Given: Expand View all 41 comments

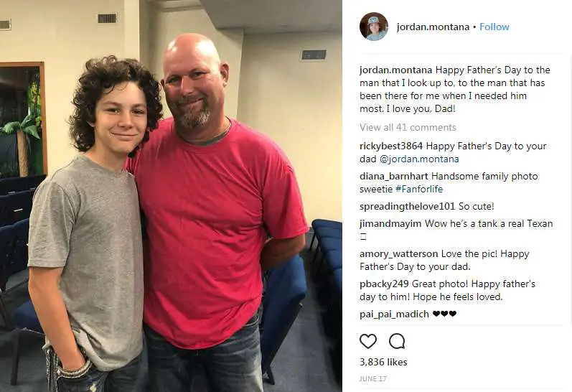Looking at the screenshot, I should (408, 127).
